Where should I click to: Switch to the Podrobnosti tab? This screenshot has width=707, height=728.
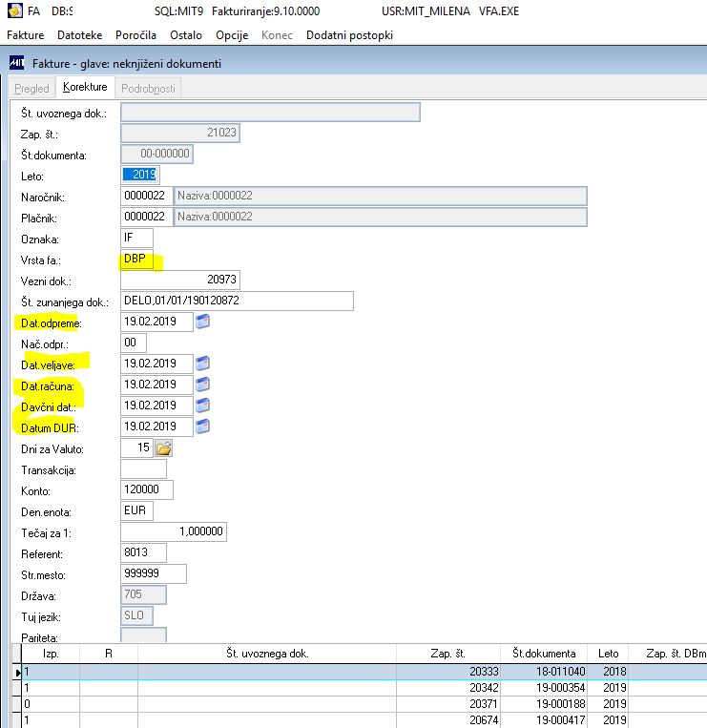[148, 88]
